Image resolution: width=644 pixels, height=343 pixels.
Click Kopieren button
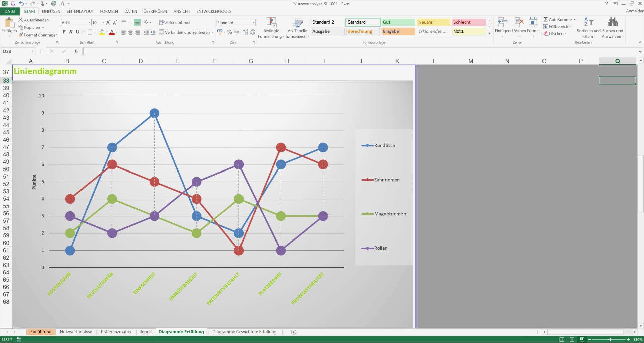31,27
